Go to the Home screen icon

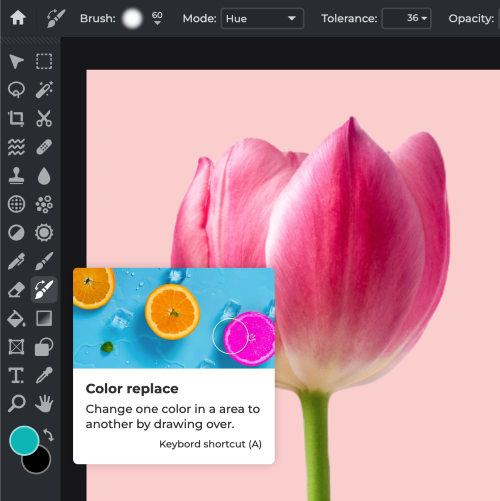18,18
